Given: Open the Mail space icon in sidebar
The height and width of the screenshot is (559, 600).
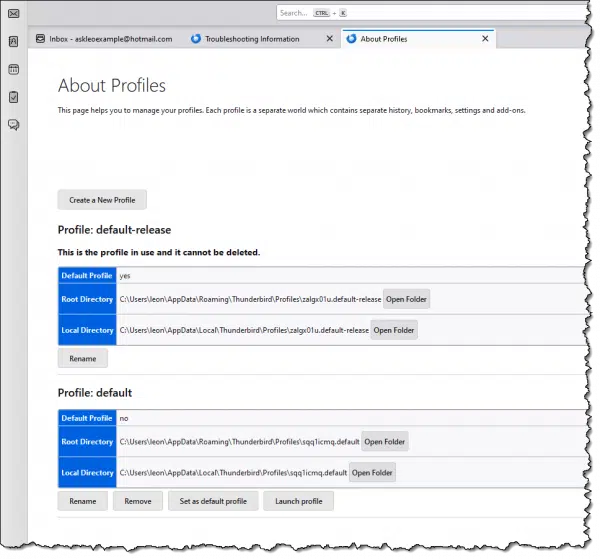Looking at the screenshot, I should (14, 14).
